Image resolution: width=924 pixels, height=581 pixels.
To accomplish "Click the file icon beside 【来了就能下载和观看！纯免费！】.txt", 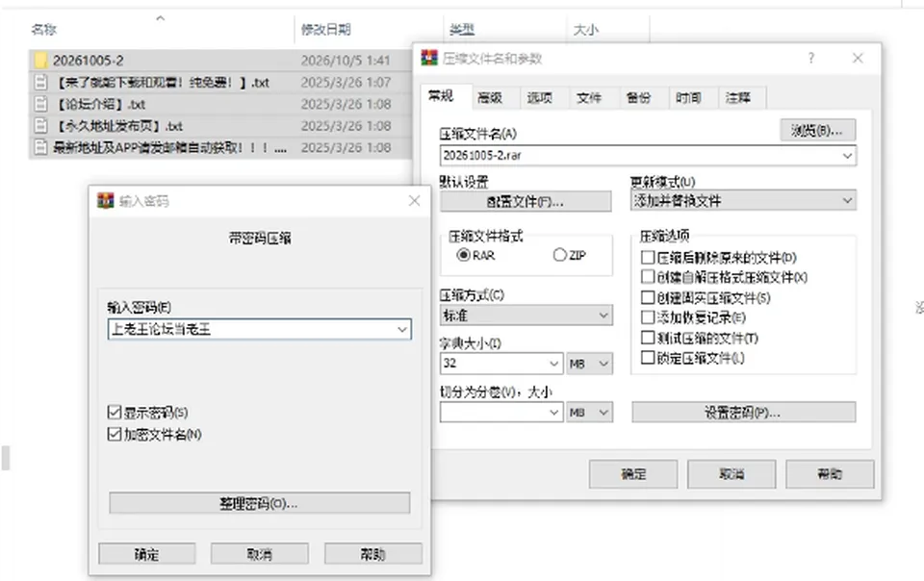I will pyautogui.click(x=40, y=83).
